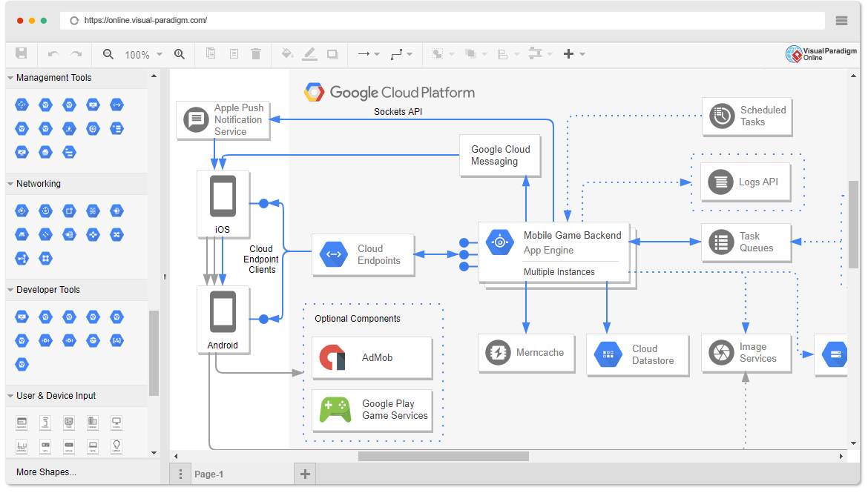The image size is (868, 493).
Task: Click the Undo arrow icon
Action: point(53,54)
